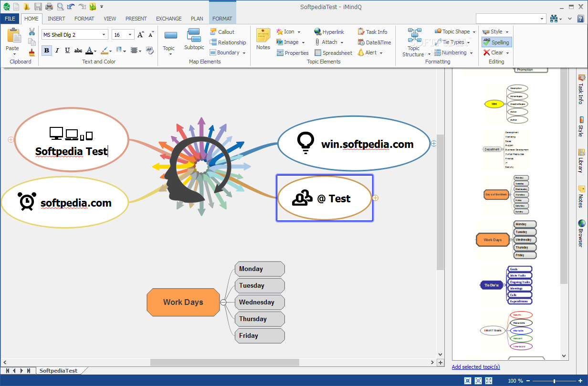The width and height of the screenshot is (588, 386).
Task: Open Task Info for the topic
Action: coord(372,32)
